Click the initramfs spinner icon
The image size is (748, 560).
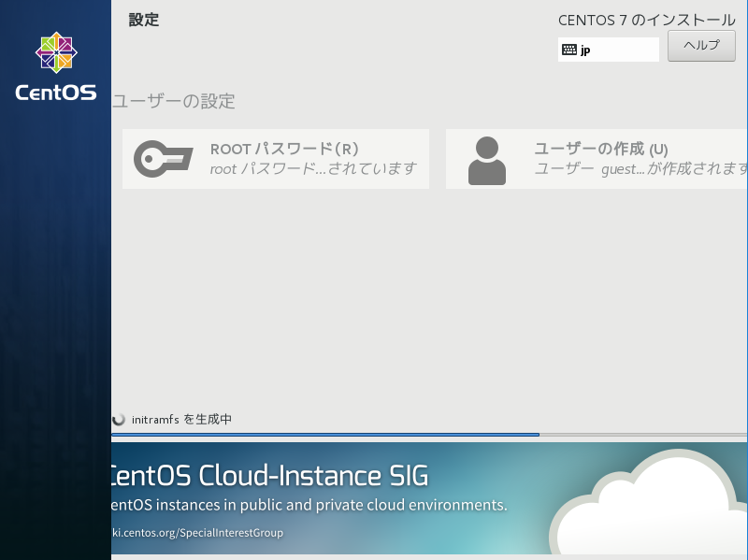click(119, 419)
